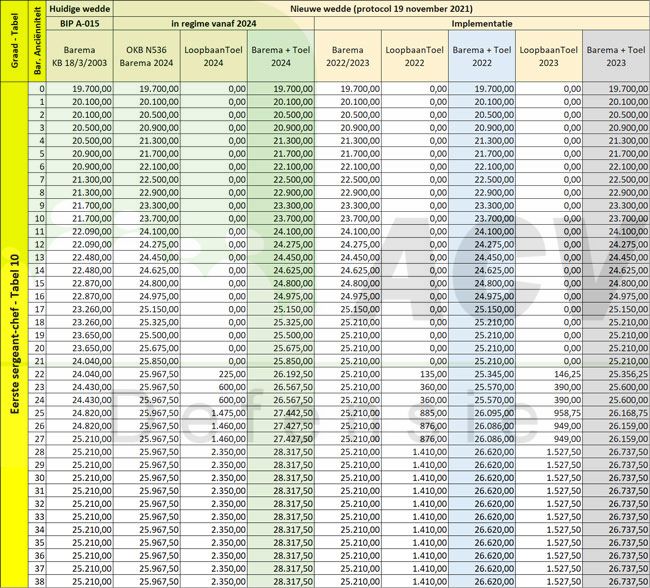Click the 958,75 cell
This screenshot has width=650, height=588.
coord(549,413)
